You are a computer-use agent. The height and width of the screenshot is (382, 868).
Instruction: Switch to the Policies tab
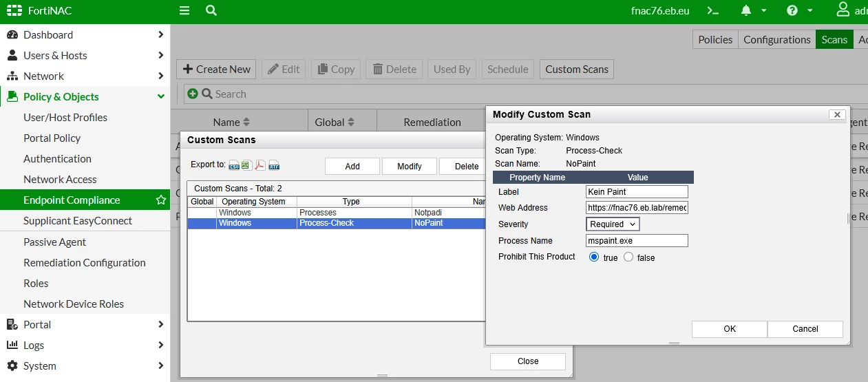[x=715, y=39]
